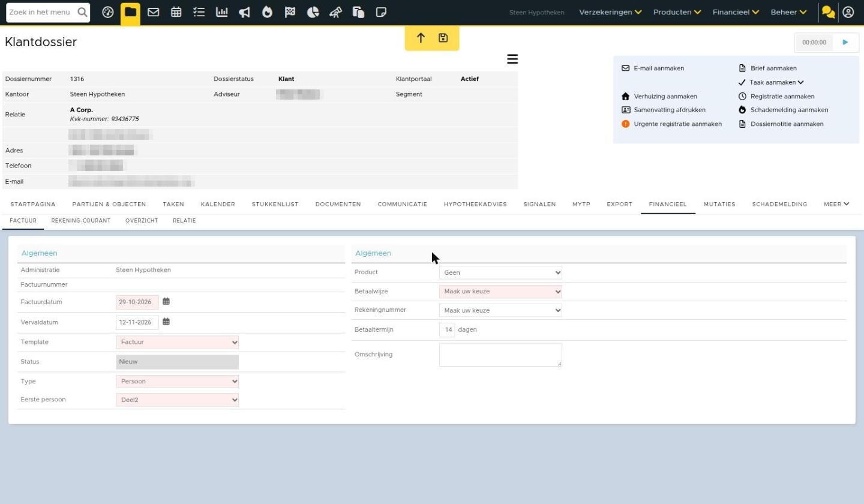Open the telescope icon
Viewport: 864px width, 504px height.
[x=336, y=12]
